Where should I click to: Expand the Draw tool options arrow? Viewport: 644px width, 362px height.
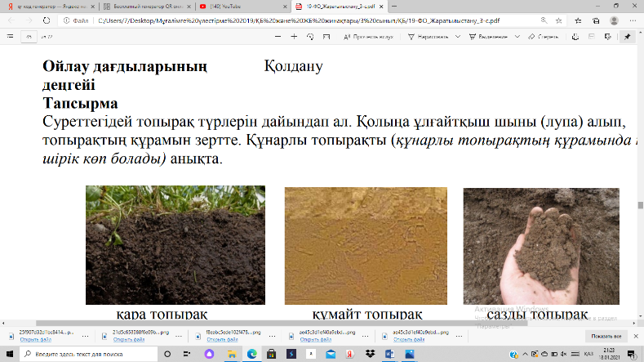(458, 37)
